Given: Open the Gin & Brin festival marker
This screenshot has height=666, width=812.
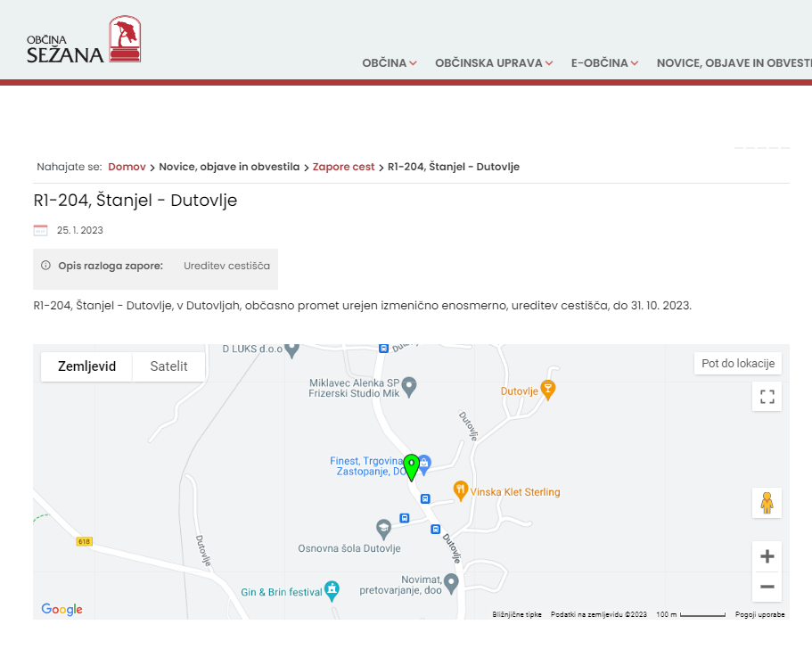Looking at the screenshot, I should tap(332, 589).
